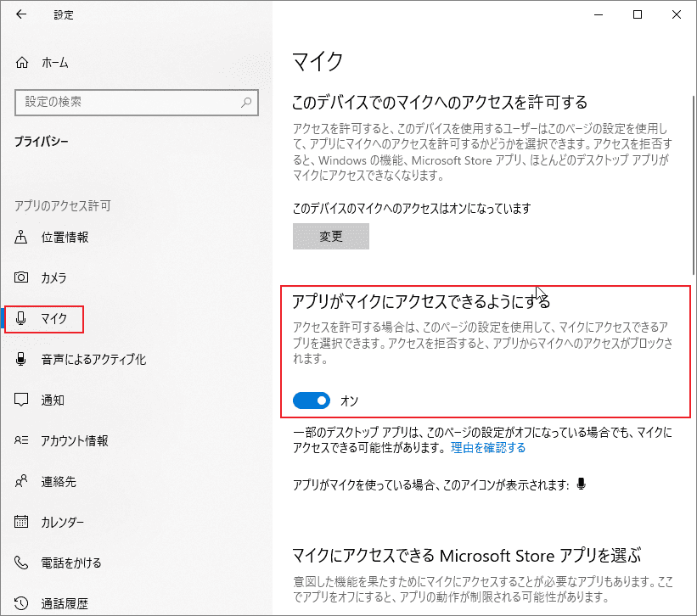
Task: Click the 連絡先 privacy icon
Action: pos(21,481)
